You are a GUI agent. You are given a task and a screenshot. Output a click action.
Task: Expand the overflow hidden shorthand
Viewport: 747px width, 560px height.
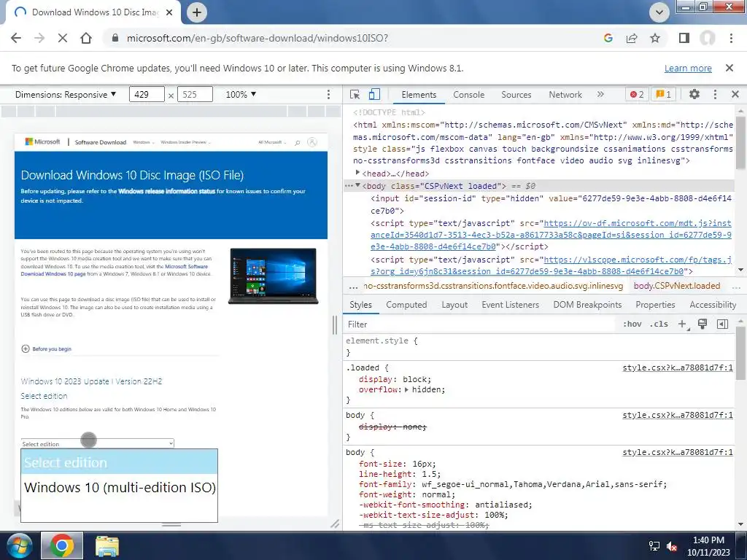[406, 389]
